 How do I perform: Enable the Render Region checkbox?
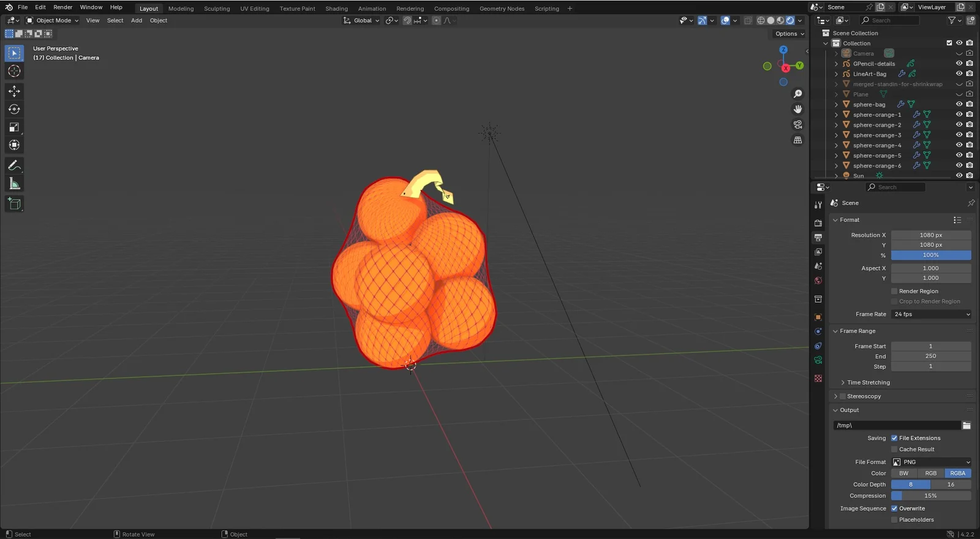point(894,292)
